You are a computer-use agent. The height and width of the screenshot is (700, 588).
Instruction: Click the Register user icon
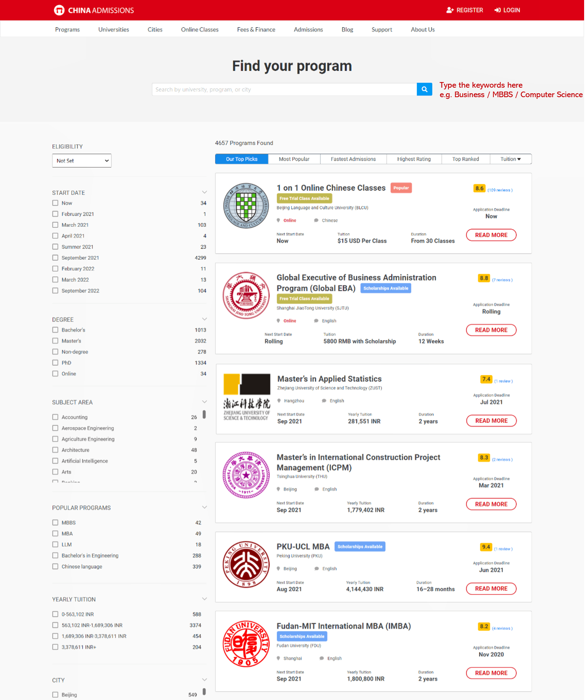[450, 10]
